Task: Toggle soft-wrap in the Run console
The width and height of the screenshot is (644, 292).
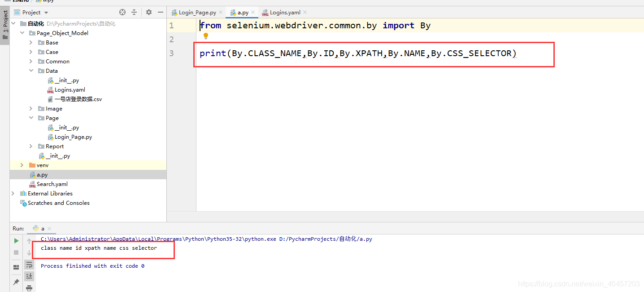Action: tap(29, 265)
